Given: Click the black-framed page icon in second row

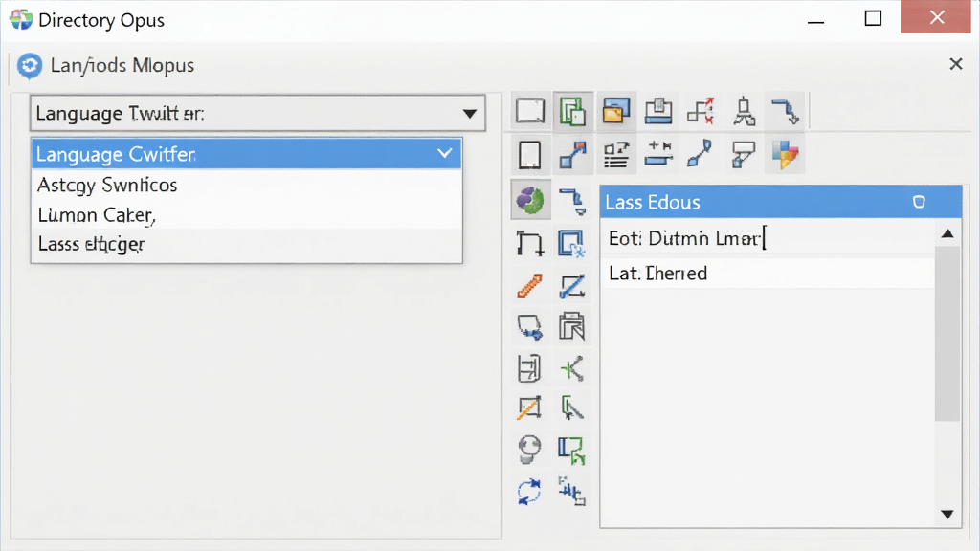Looking at the screenshot, I should point(530,154).
